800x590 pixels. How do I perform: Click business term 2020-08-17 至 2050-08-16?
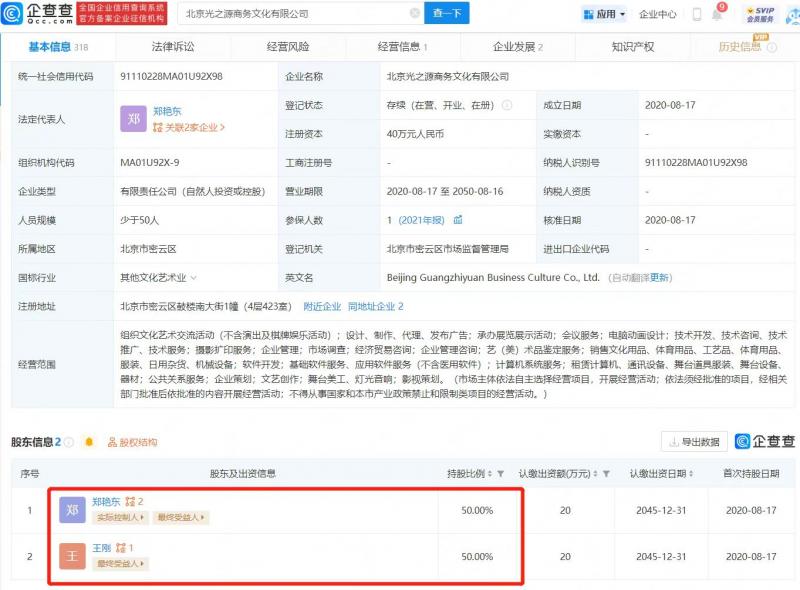(445, 191)
